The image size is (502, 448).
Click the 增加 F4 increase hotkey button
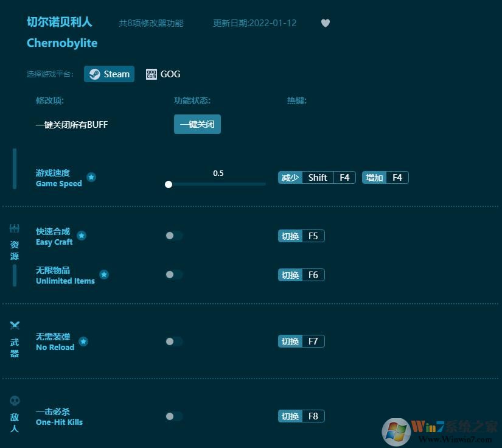point(385,177)
